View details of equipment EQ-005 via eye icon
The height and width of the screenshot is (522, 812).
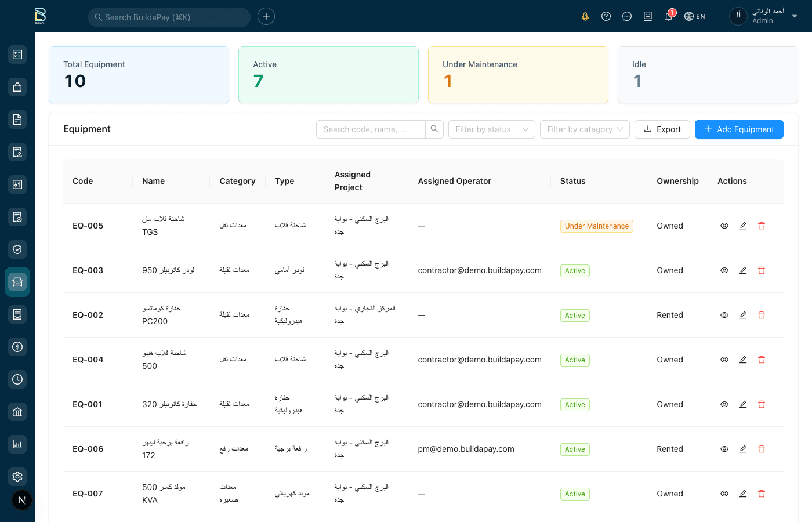(x=724, y=226)
